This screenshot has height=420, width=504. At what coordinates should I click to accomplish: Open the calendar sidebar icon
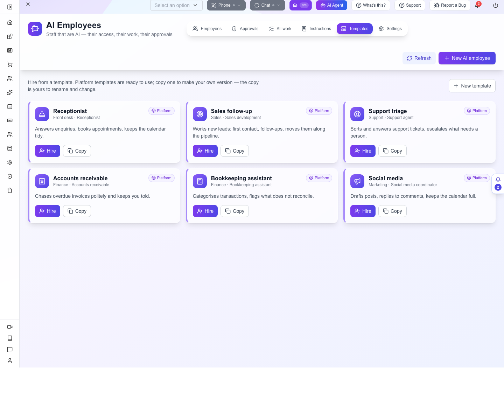tap(10, 106)
